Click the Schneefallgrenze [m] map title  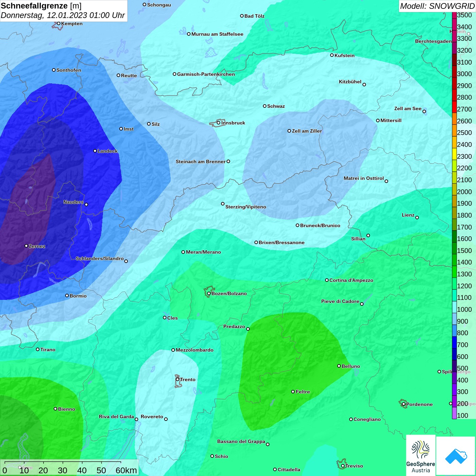[x=41, y=6]
